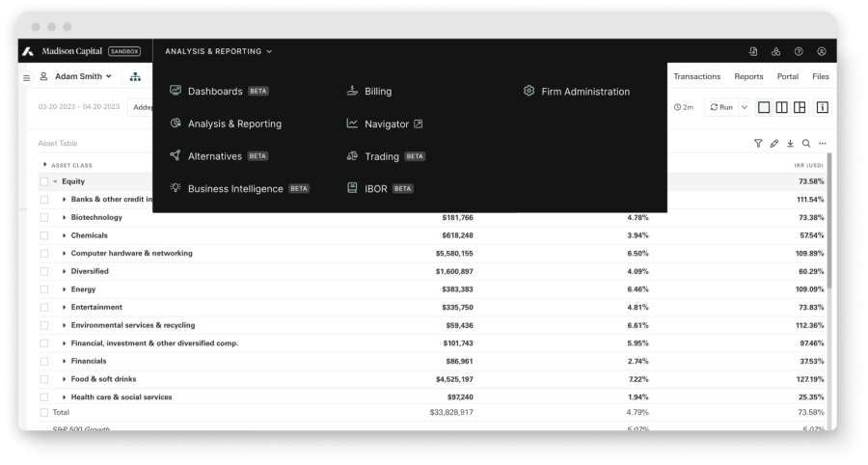Screen dimensions: 868x465
Task: Open the hierarchy tree icon beside Adam Smith
Action: [x=135, y=76]
